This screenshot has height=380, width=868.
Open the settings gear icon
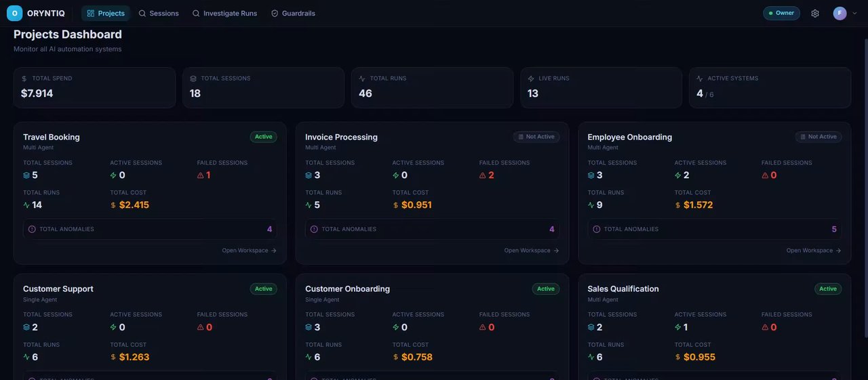(x=815, y=13)
